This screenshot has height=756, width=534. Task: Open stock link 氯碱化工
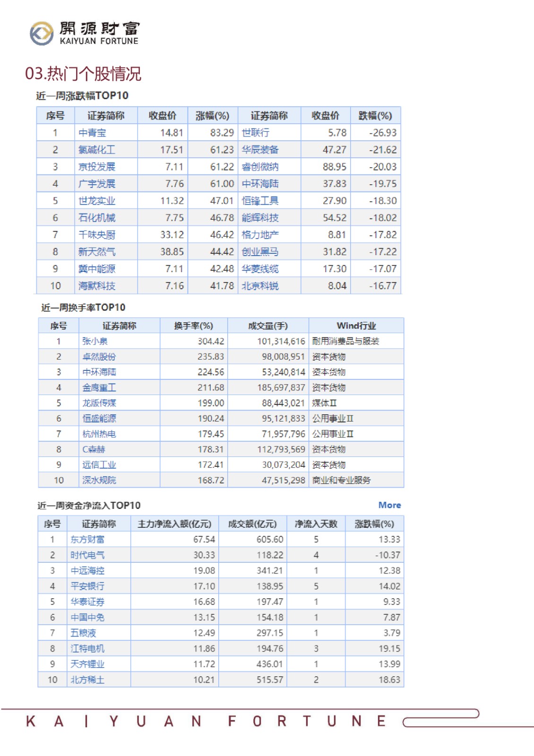(x=97, y=150)
